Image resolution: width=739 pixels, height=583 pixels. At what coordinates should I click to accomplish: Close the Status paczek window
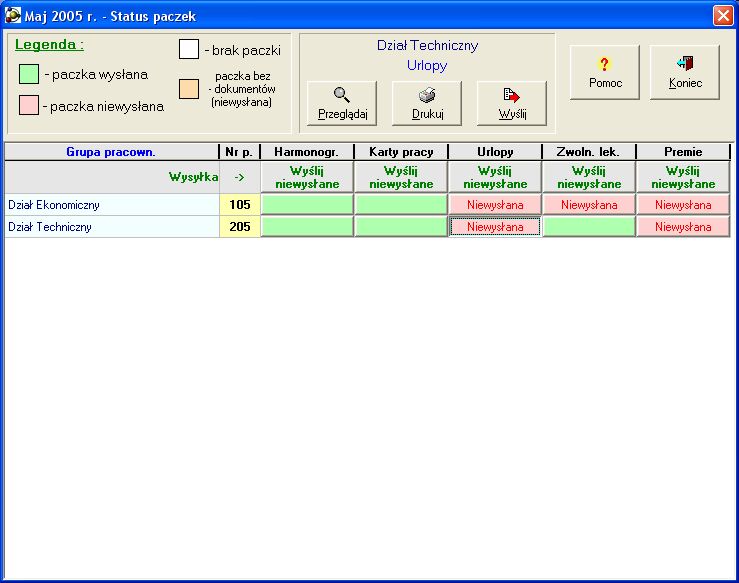[x=723, y=16]
